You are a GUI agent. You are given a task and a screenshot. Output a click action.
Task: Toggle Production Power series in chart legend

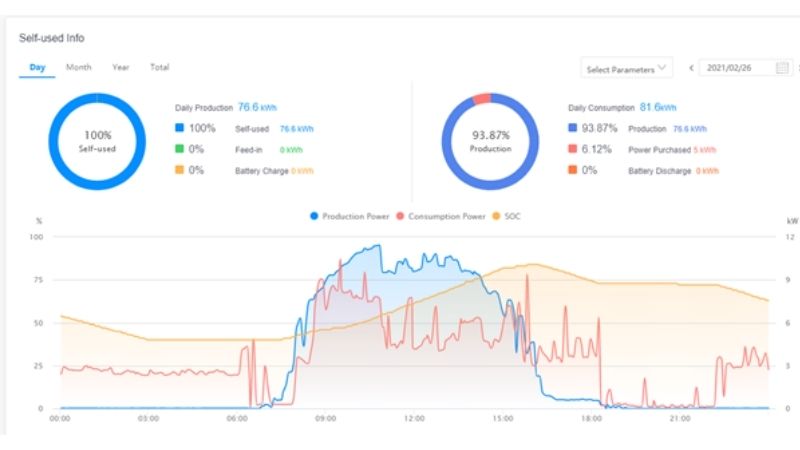click(x=350, y=216)
